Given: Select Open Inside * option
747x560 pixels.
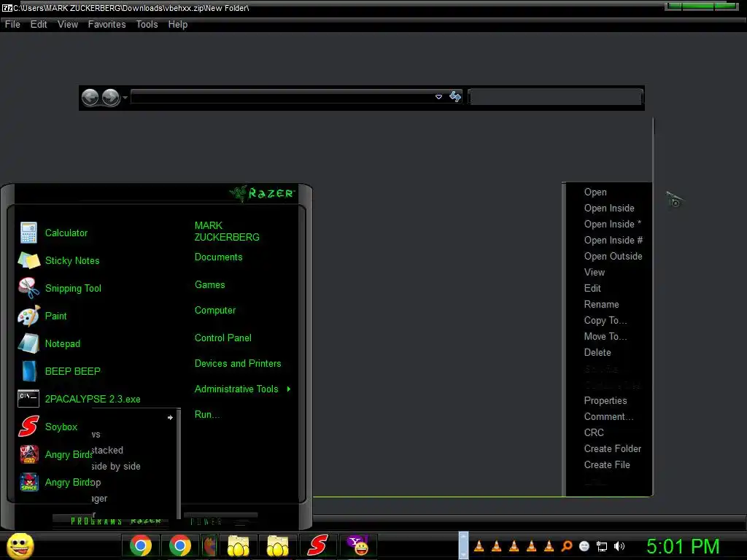Looking at the screenshot, I should click(x=613, y=224).
